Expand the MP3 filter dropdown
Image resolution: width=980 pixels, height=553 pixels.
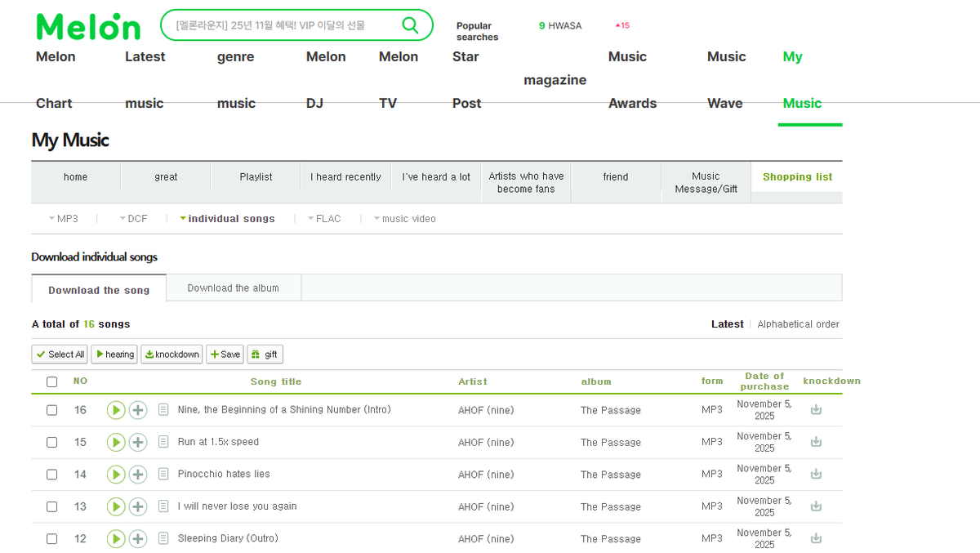[x=64, y=219]
